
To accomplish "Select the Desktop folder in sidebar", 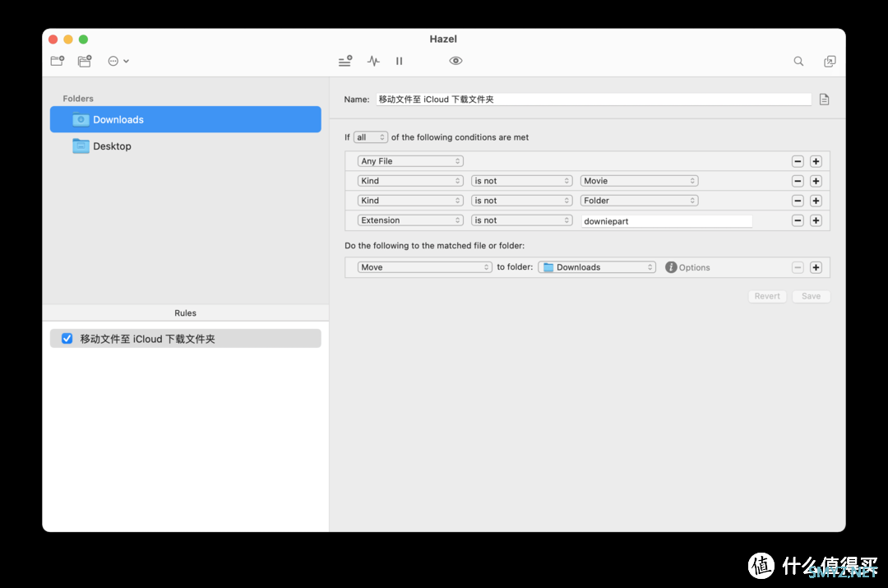I will pyautogui.click(x=185, y=146).
